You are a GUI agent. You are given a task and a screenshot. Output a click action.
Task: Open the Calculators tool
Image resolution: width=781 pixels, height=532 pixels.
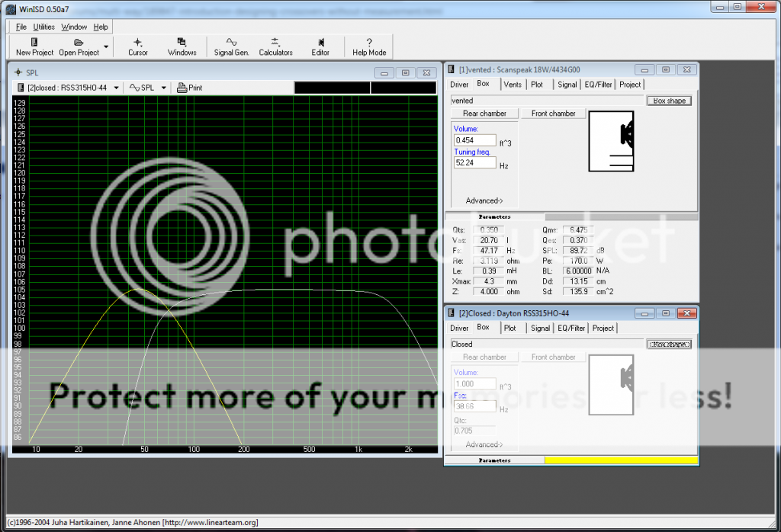[x=275, y=43]
